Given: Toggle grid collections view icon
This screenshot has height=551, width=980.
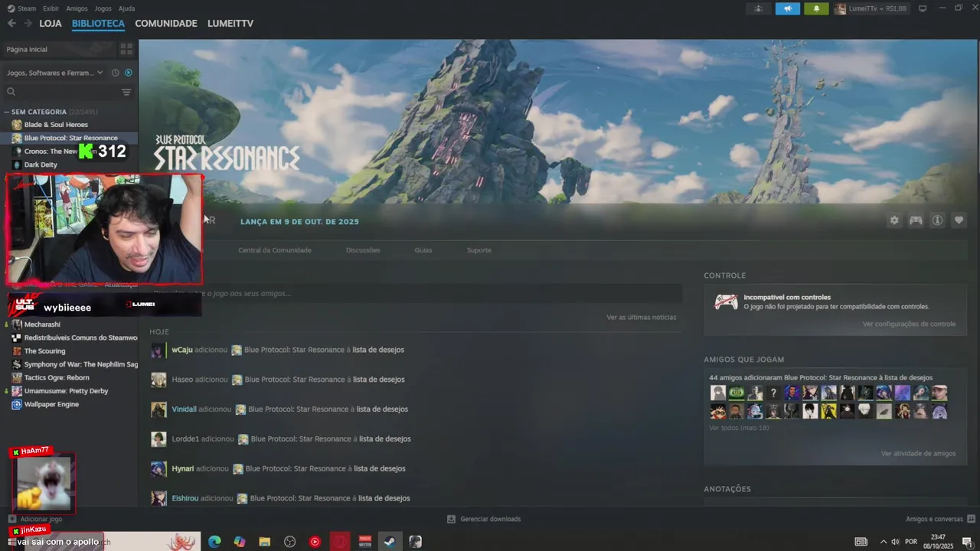Looking at the screenshot, I should [126, 49].
